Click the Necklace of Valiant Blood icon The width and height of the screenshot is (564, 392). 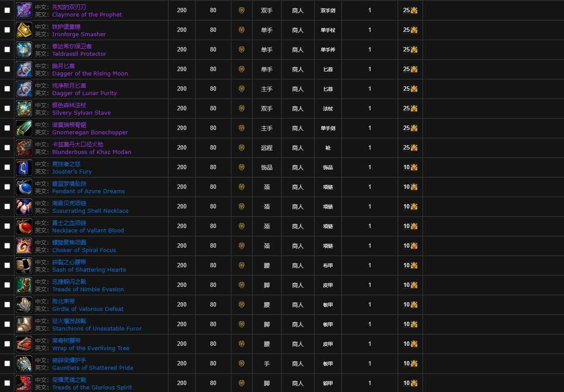[24, 226]
